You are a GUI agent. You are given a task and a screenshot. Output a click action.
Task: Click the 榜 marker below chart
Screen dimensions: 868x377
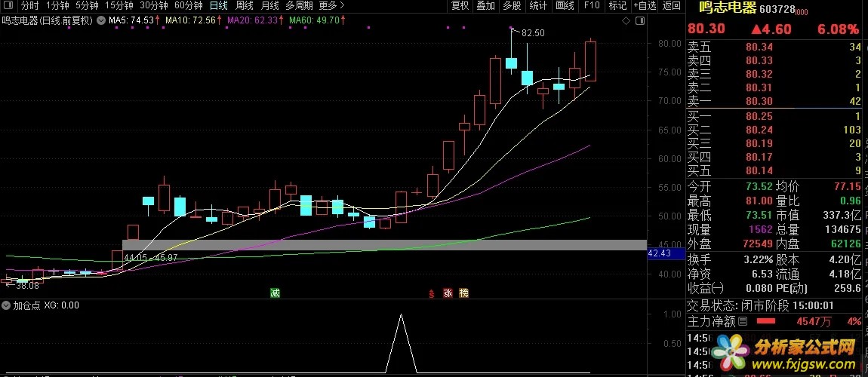464,293
